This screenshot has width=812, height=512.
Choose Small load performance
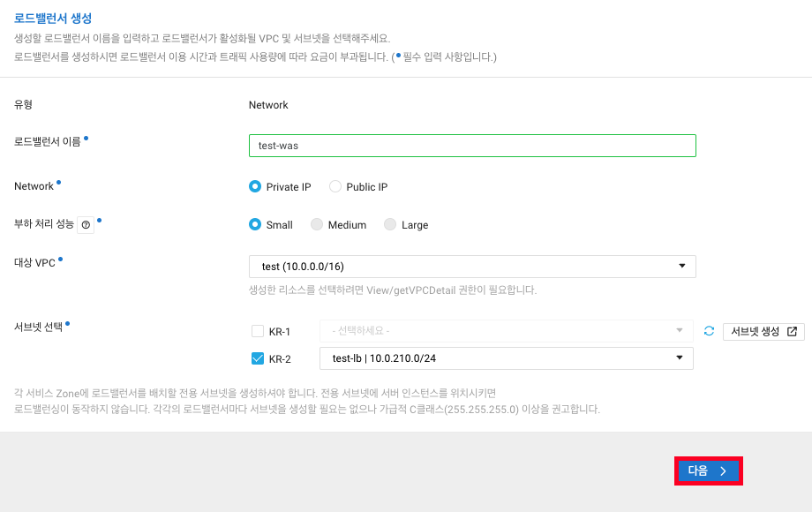coord(255,224)
